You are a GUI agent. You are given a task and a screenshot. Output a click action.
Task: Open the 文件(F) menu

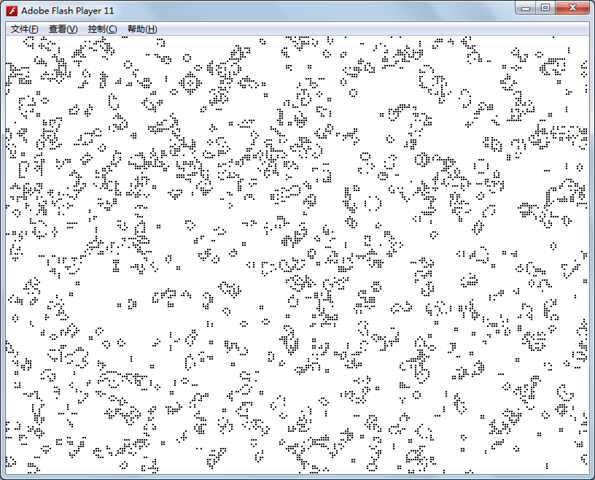(25, 29)
